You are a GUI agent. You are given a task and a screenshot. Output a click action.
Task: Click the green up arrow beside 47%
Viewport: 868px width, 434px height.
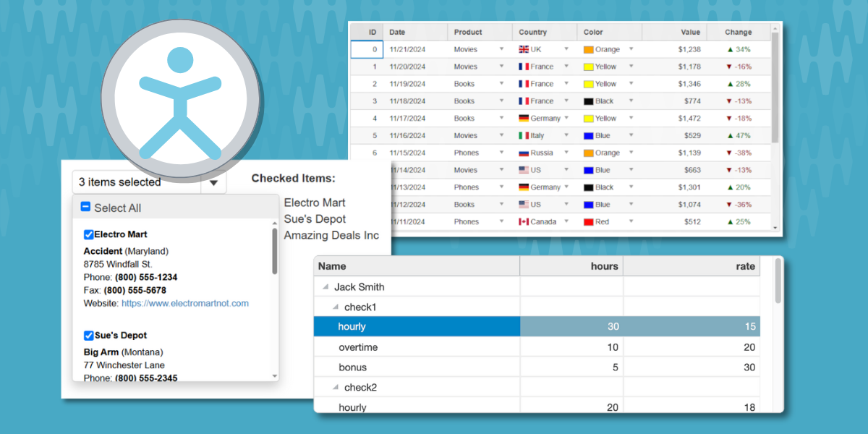click(731, 136)
